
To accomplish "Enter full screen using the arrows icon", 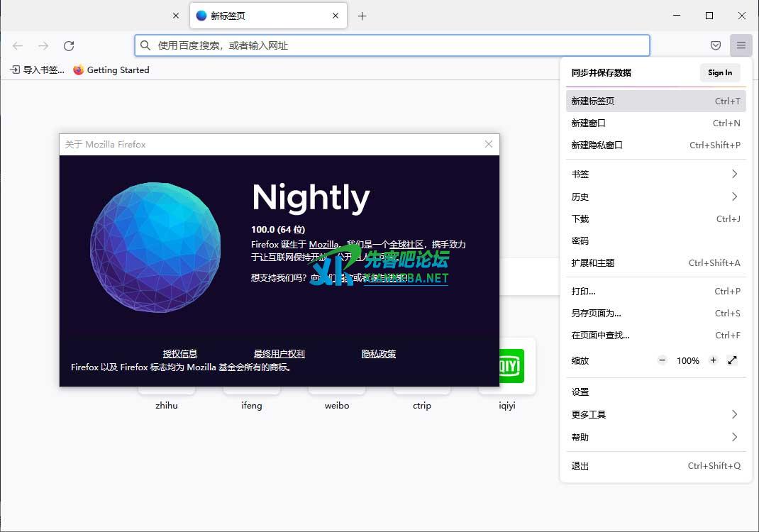I will [733, 360].
